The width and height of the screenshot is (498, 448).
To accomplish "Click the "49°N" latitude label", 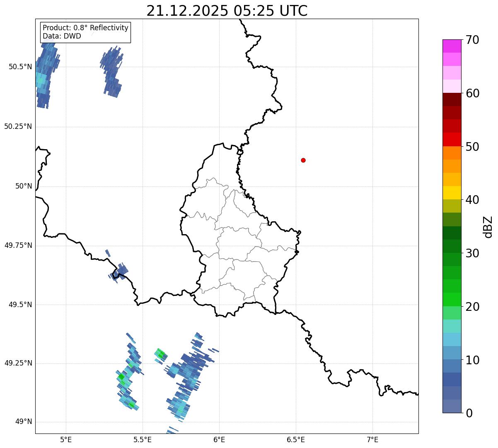I will [x=24, y=421].
